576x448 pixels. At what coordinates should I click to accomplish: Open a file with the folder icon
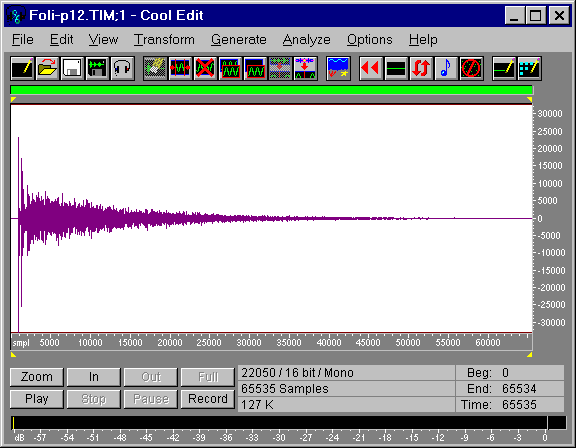point(47,69)
